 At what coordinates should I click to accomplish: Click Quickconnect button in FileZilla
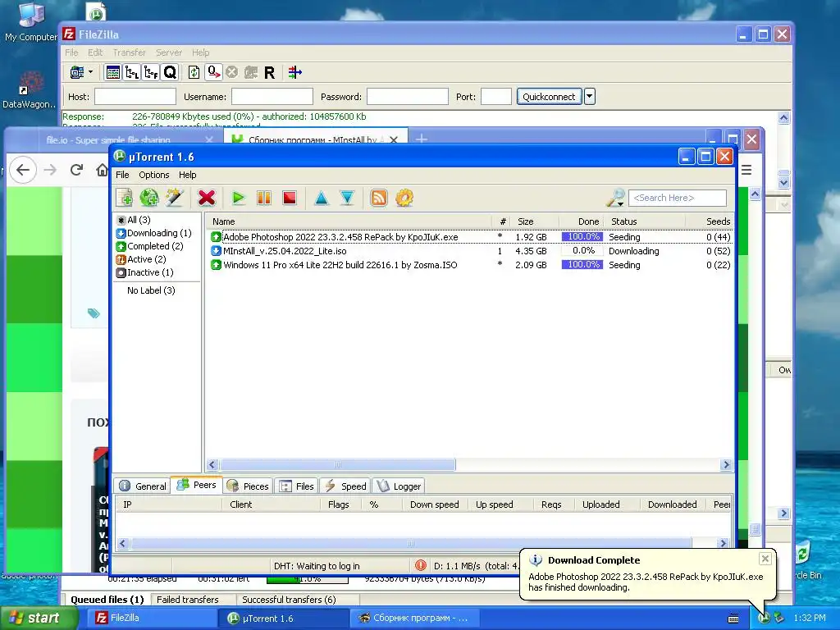tap(549, 97)
